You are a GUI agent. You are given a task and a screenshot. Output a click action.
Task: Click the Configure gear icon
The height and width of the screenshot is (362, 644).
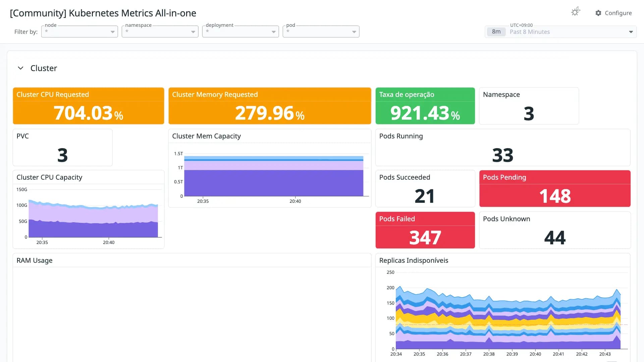(x=598, y=13)
